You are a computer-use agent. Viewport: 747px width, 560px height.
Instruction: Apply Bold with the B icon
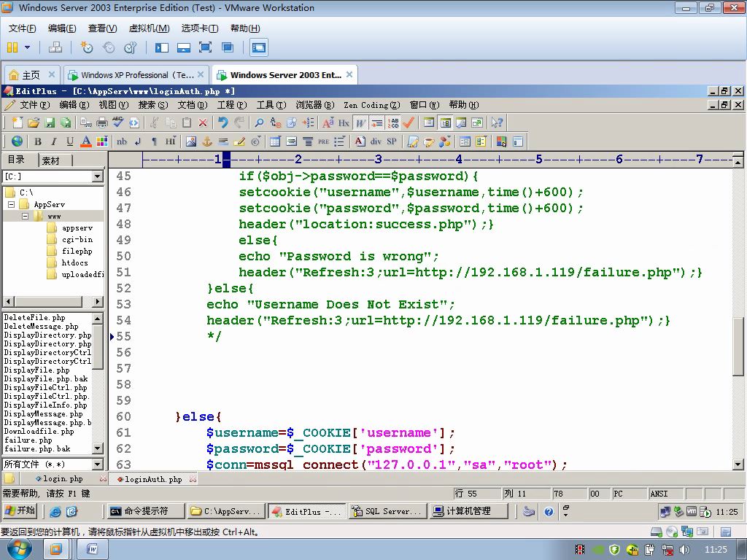pyautogui.click(x=38, y=141)
